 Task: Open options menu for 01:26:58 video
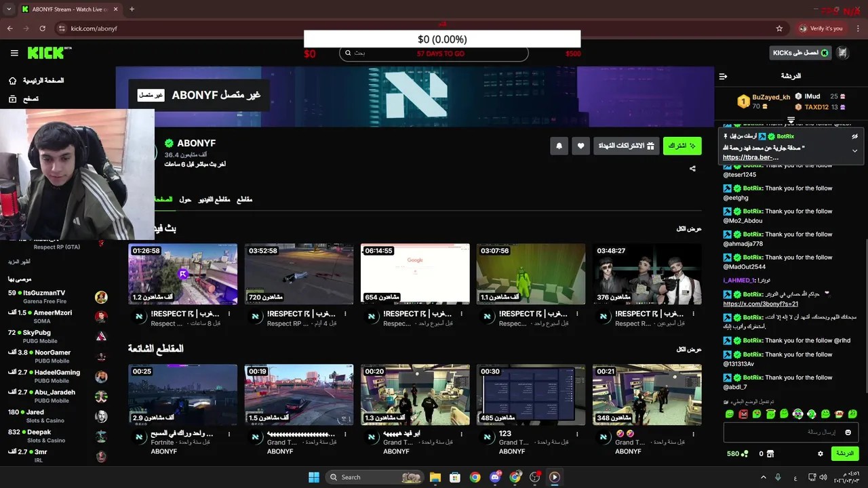point(229,314)
